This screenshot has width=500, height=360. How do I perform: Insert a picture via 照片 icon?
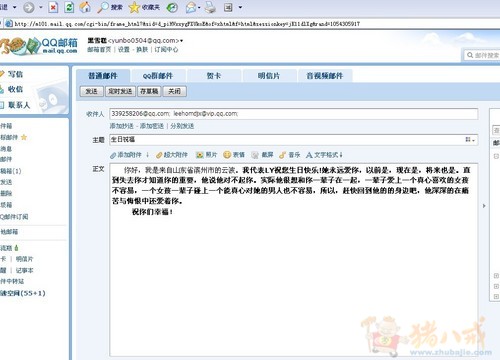pyautogui.click(x=200, y=155)
